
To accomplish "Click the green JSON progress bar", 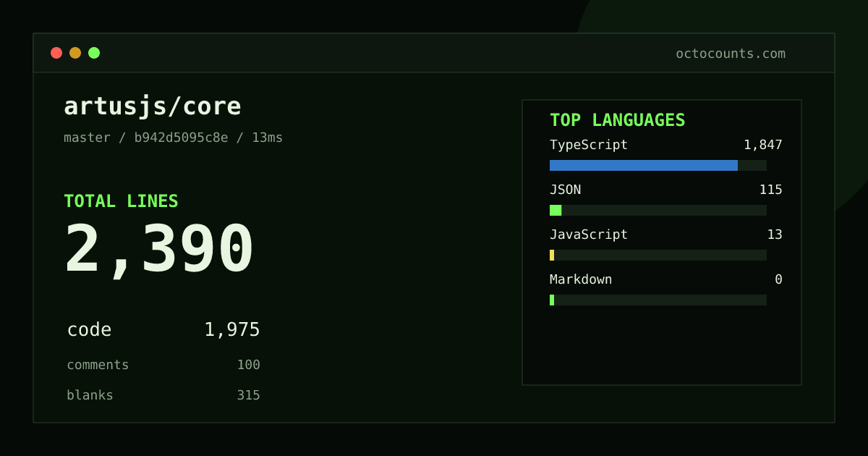I will point(556,210).
